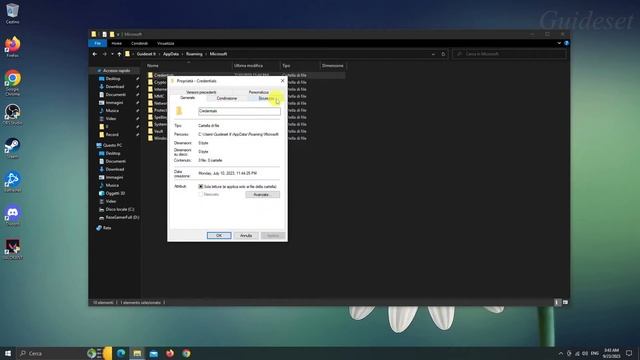Select the Generale properties tab
The height and width of the screenshot is (360, 640).
click(188, 98)
